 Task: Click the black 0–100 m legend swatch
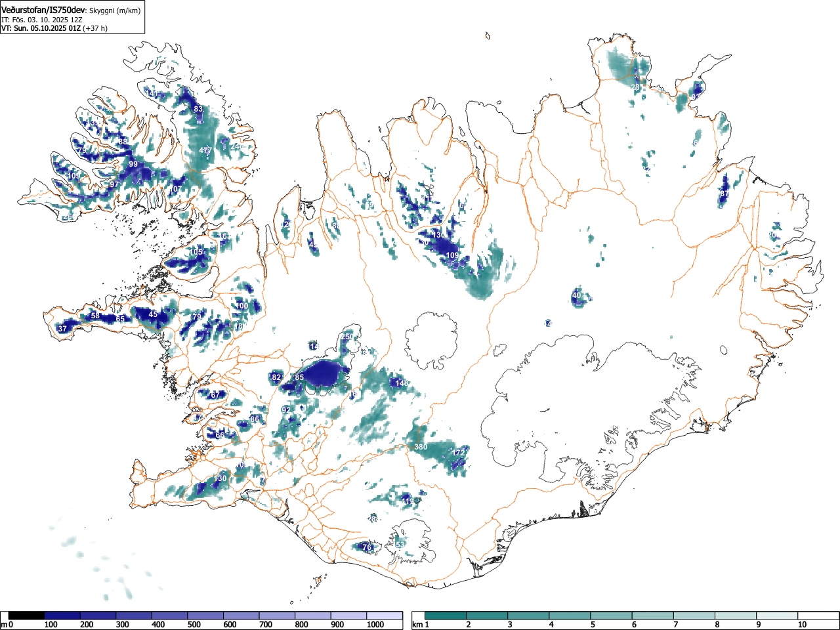[27, 616]
